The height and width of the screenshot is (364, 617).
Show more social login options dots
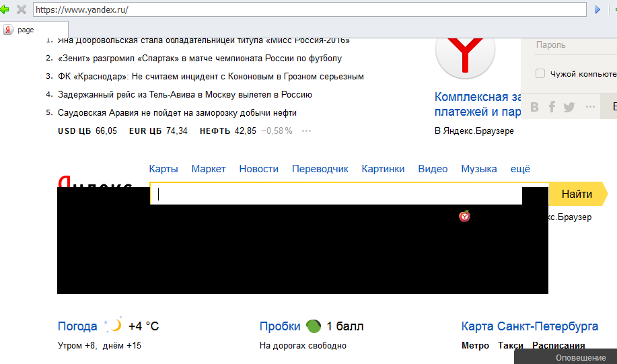click(590, 106)
